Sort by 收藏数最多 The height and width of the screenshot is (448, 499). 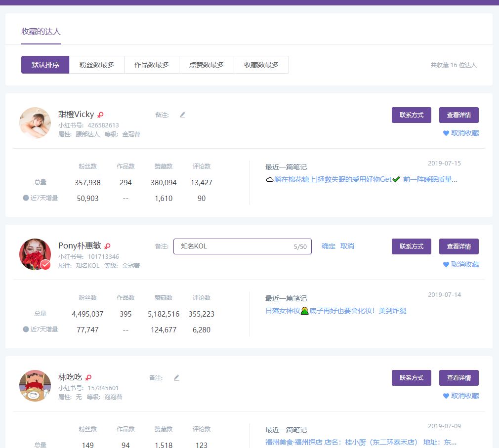(x=261, y=65)
